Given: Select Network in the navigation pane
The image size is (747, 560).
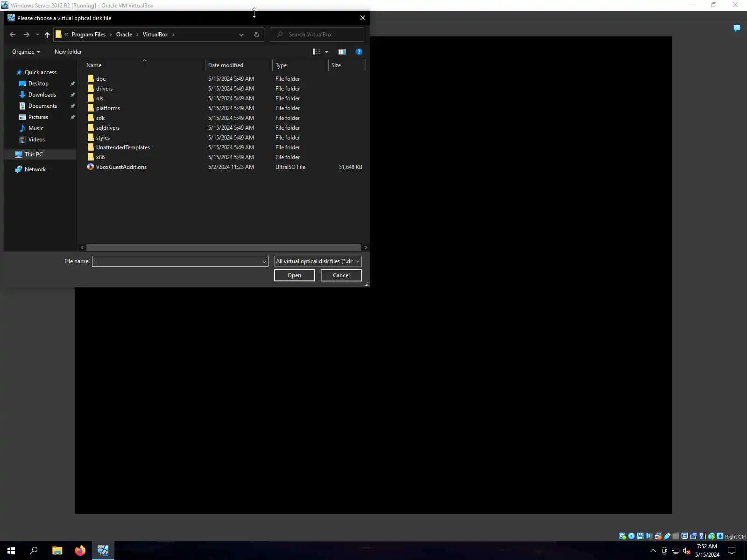Looking at the screenshot, I should [x=35, y=169].
